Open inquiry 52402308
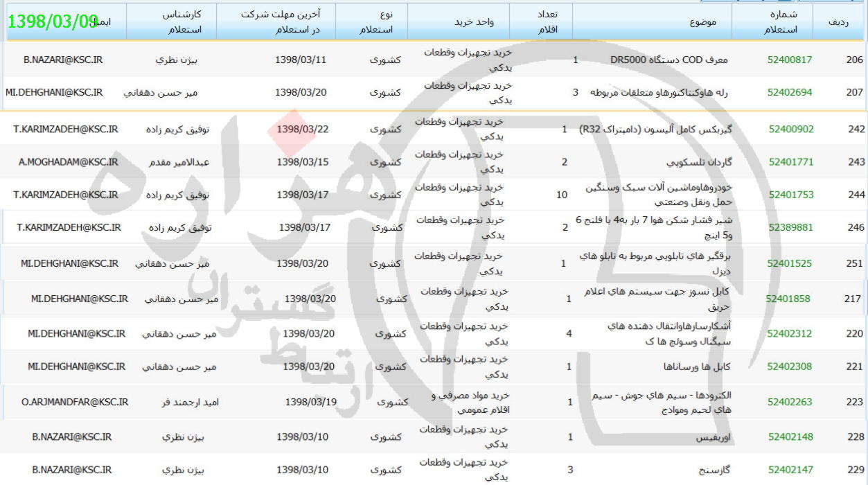868x485 pixels. (790, 367)
